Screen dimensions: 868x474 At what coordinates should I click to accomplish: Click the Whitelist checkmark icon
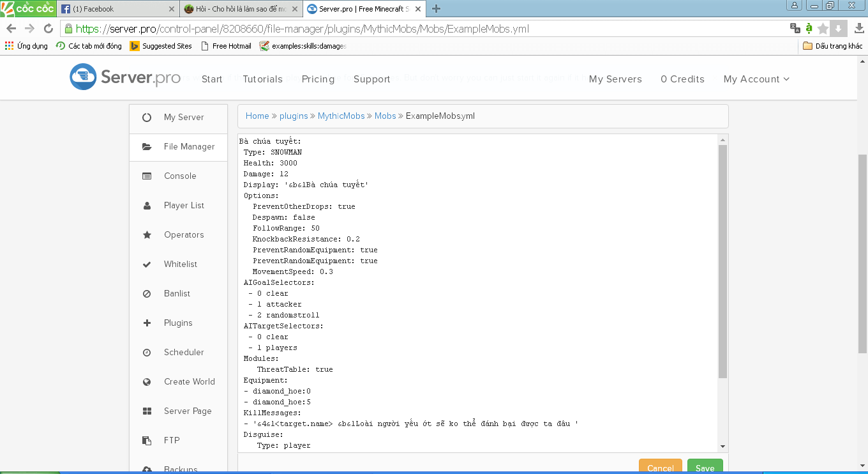tap(147, 264)
